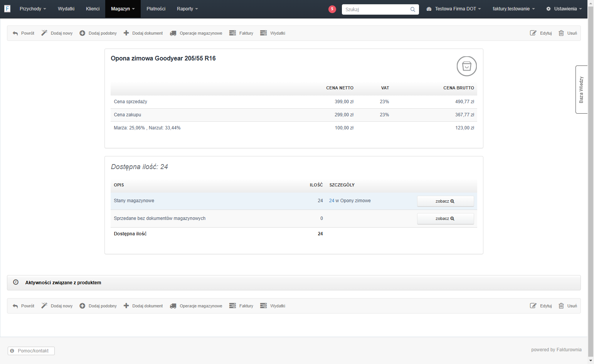The width and height of the screenshot is (594, 364).
Task: Click the powered by Fakturownia footer text
Action: pyautogui.click(x=556, y=350)
